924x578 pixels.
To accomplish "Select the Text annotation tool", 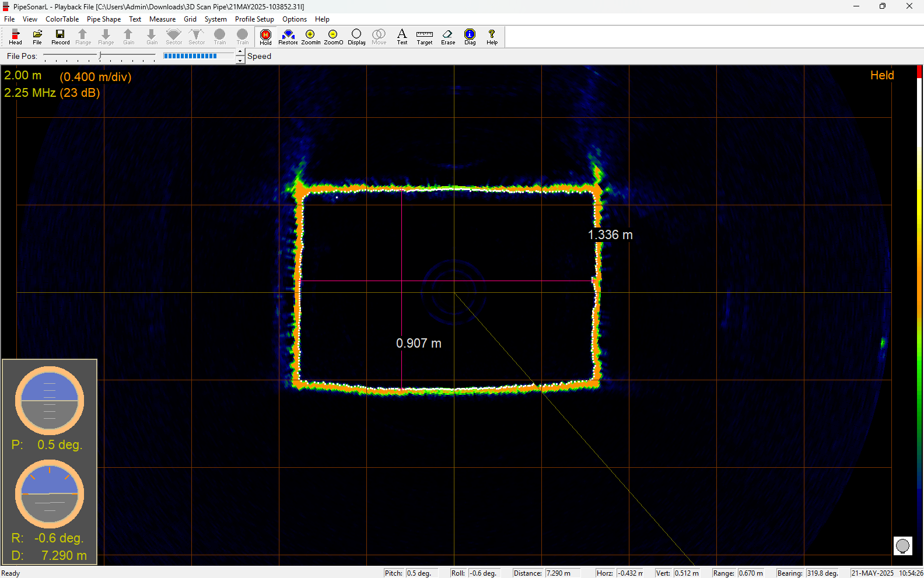I will click(402, 37).
